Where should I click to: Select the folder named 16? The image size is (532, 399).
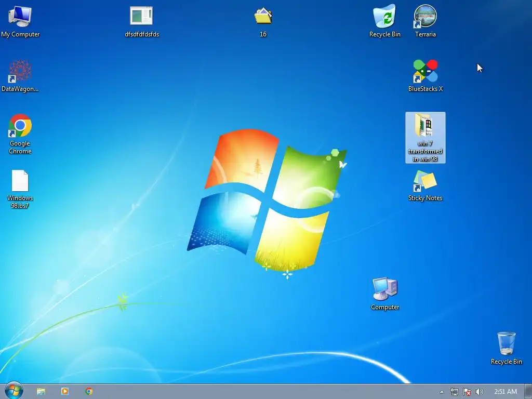(x=263, y=21)
